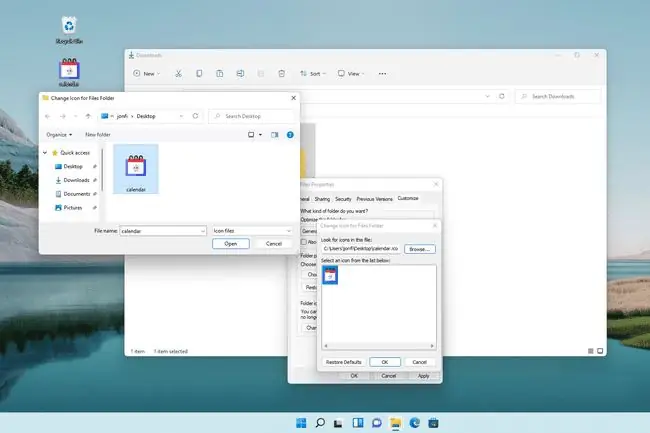This screenshot has height=433, width=650.
Task: Open recent locations chevron in file picker
Action: click(x=75, y=116)
